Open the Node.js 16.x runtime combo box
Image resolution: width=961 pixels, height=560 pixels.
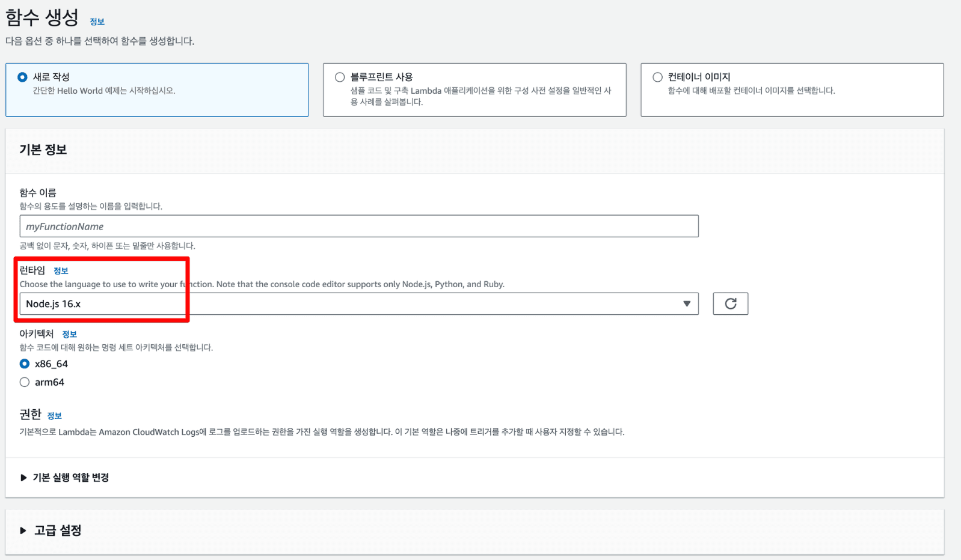(x=358, y=304)
